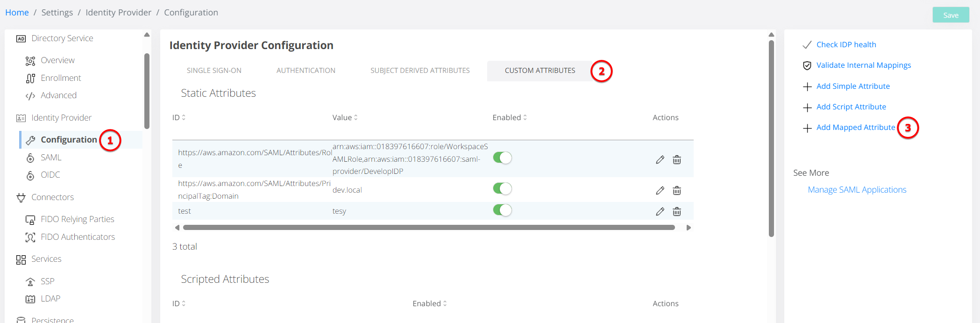Turn off the SAML Role attribute toggle
Image resolution: width=980 pixels, height=323 pixels.
coord(502,158)
